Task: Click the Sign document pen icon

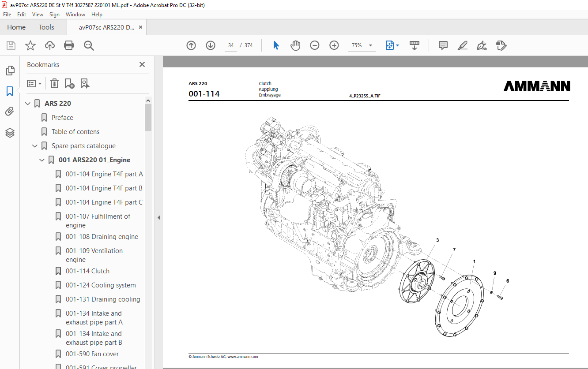Action: coord(482,45)
